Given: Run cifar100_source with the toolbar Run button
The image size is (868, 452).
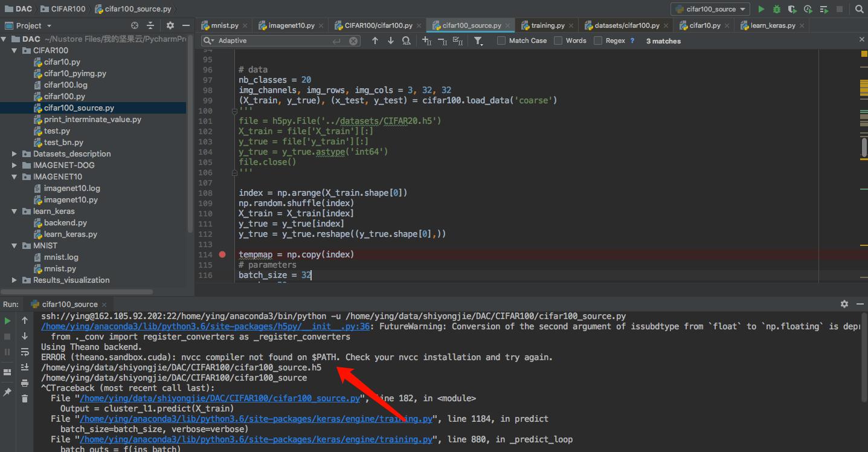Looking at the screenshot, I should coord(761,9).
